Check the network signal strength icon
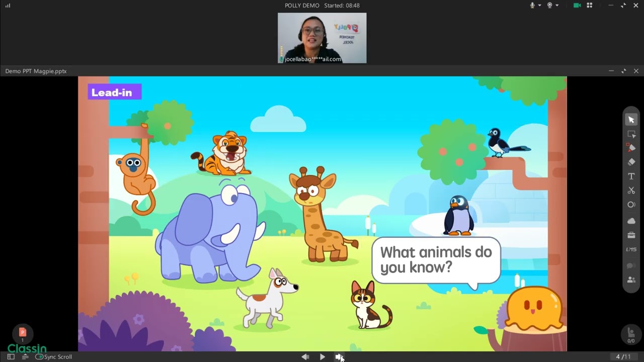The height and width of the screenshot is (362, 644). [8, 6]
